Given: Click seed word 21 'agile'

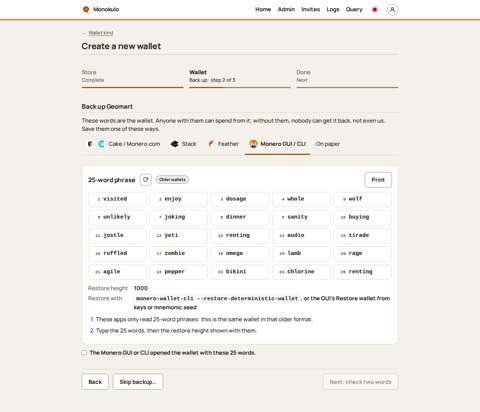Looking at the screenshot, I should click(117, 272).
